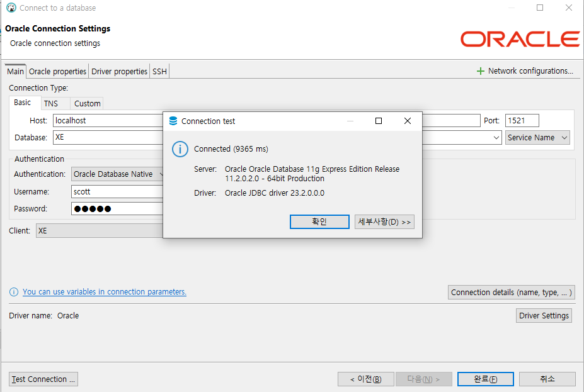Click into the Password field

[117, 209]
